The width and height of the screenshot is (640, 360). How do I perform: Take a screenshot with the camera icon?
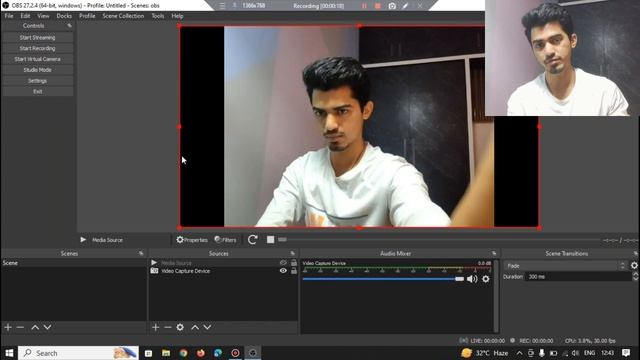coord(392,6)
